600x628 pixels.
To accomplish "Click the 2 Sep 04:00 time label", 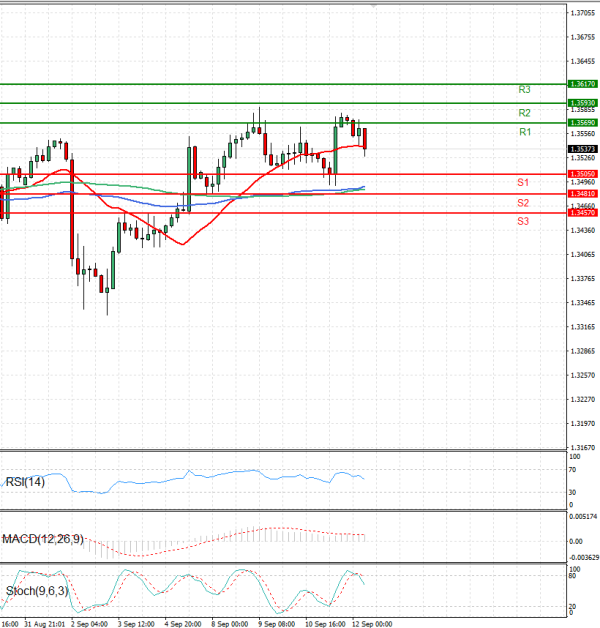I will tap(89, 624).
